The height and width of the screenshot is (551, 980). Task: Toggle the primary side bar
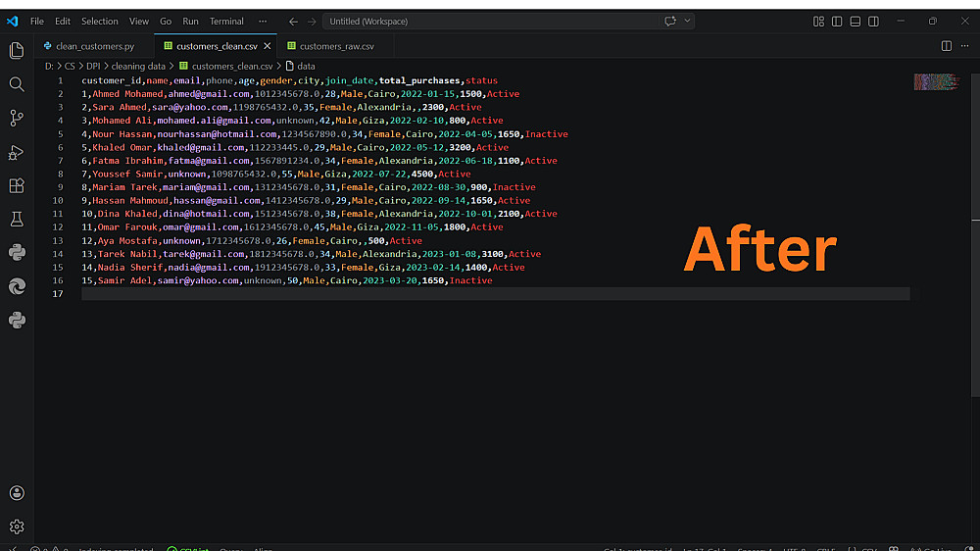[x=837, y=22]
